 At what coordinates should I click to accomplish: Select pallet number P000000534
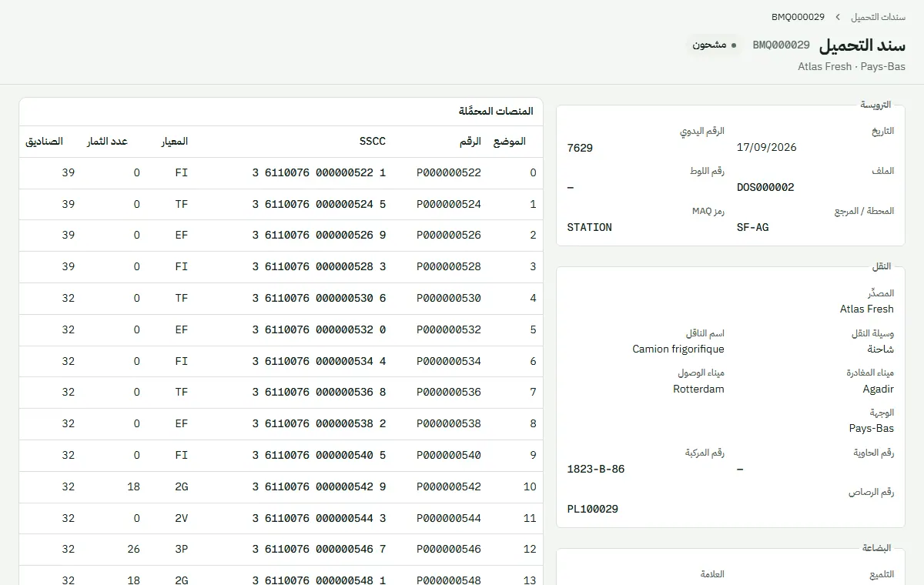click(449, 362)
